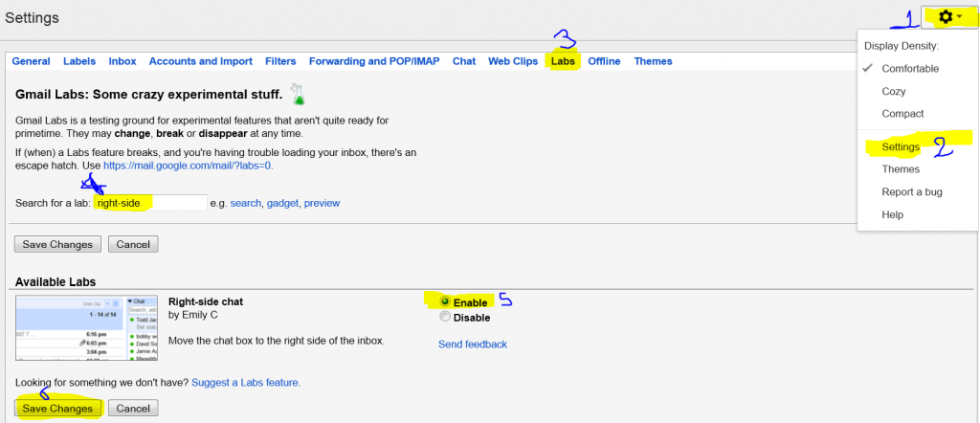This screenshot has width=980, height=423.
Task: Go to the Web Clips tab
Action: coord(513,61)
